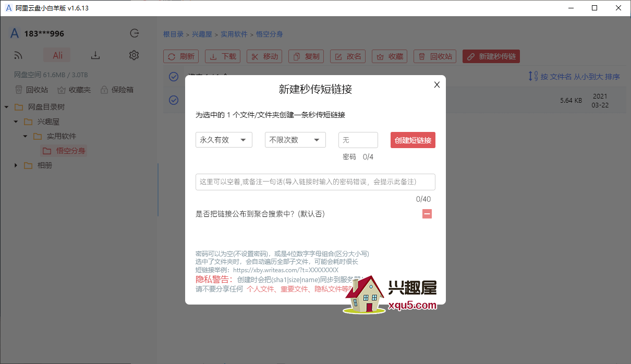The width and height of the screenshot is (631, 364).
Task: Close the 新建秒传短链接 dialog
Action: point(437,84)
